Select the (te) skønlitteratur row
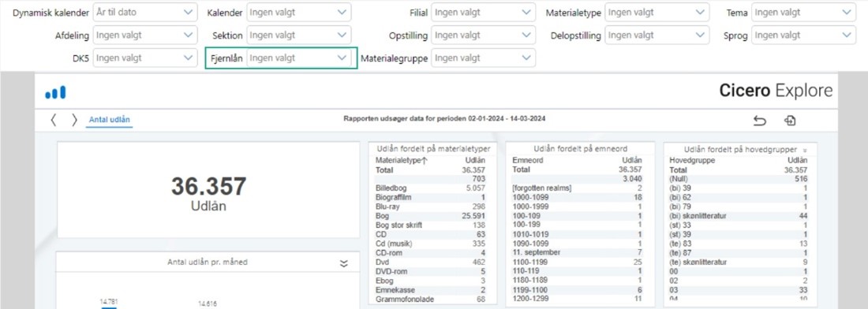868x309 pixels. coord(739,262)
